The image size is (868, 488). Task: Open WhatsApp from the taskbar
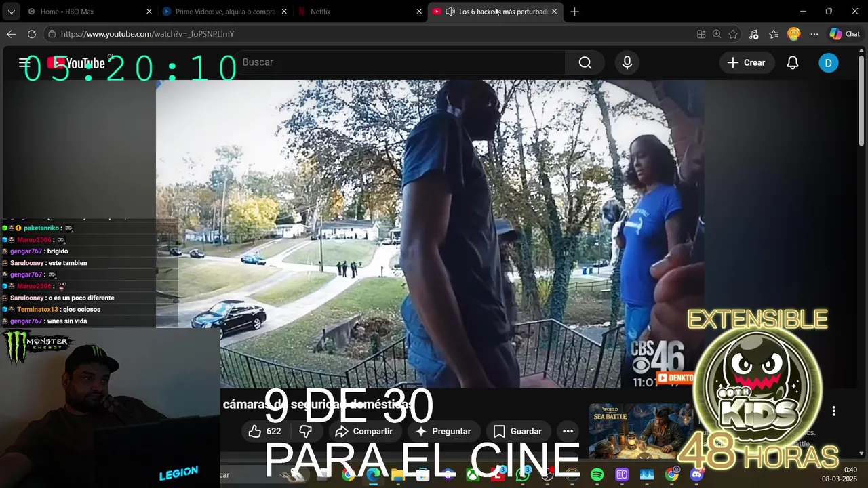(522, 475)
